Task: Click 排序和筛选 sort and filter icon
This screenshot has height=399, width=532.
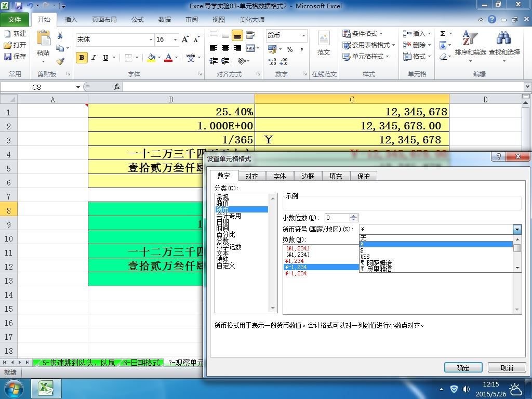Action: point(470,38)
